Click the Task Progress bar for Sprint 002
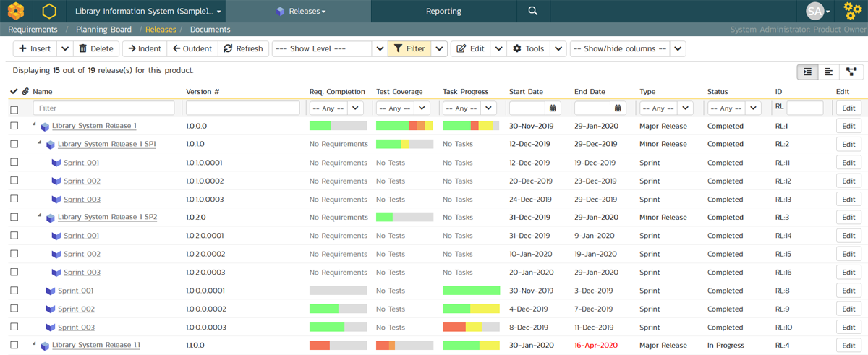Image resolution: width=868 pixels, height=355 pixels. coord(471,309)
